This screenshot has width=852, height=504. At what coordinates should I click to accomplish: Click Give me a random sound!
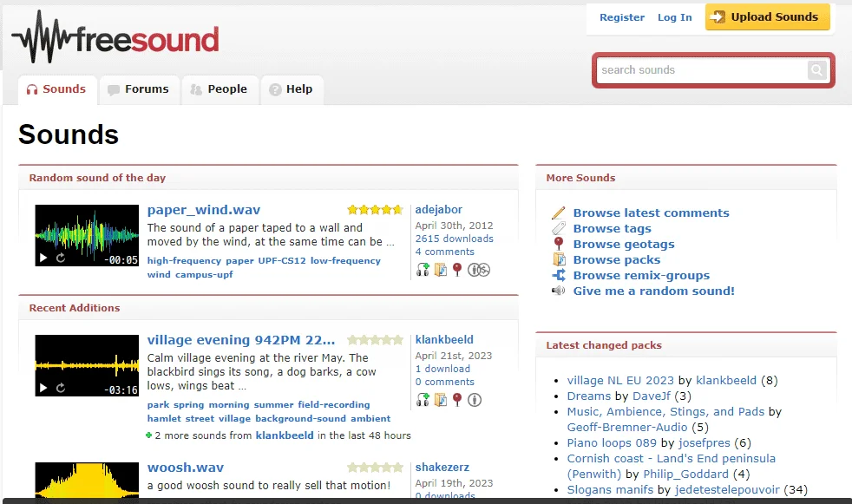click(653, 291)
